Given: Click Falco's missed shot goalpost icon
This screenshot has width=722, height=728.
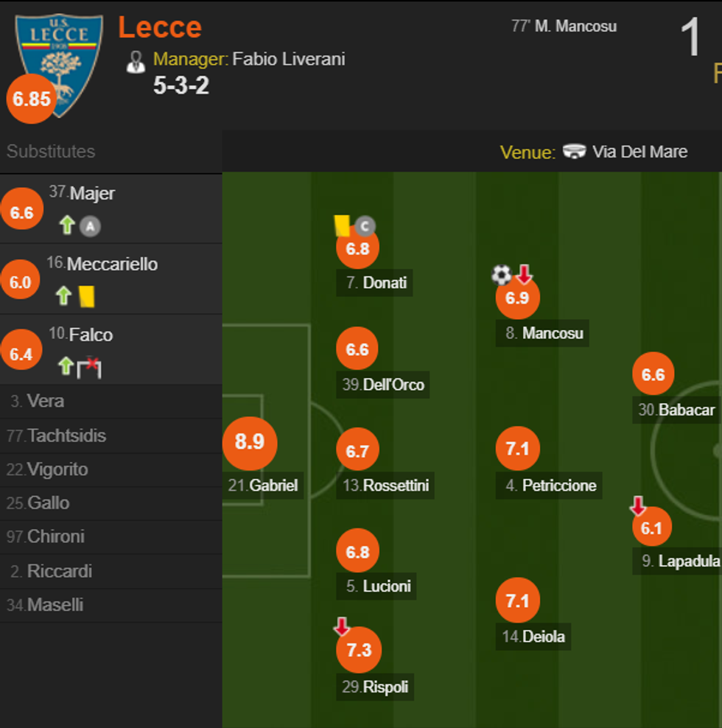Looking at the screenshot, I should pos(90,367).
